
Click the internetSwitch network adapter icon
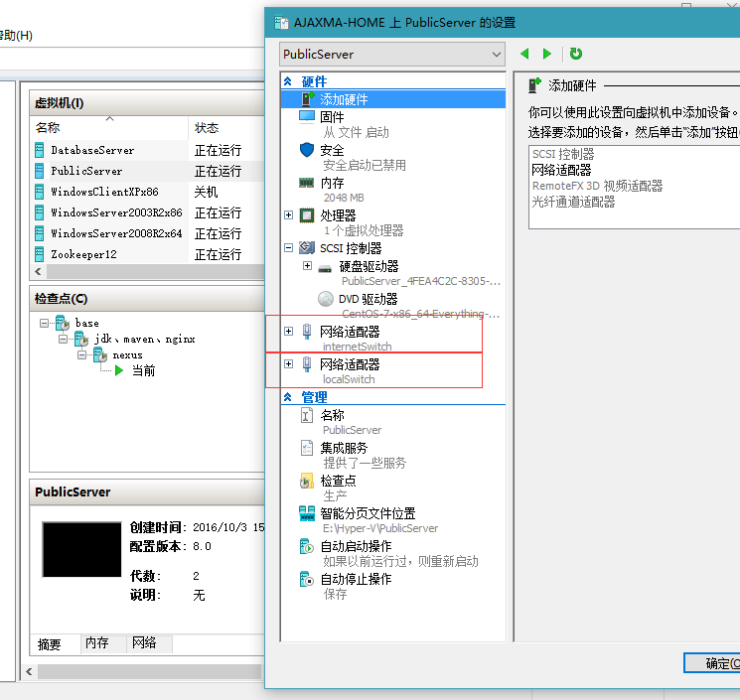click(x=307, y=332)
